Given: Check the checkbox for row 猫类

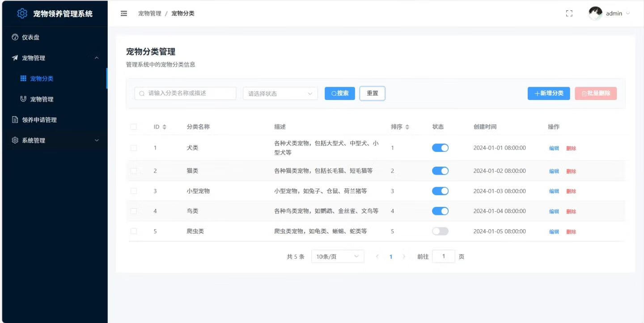Looking at the screenshot, I should [x=133, y=171].
